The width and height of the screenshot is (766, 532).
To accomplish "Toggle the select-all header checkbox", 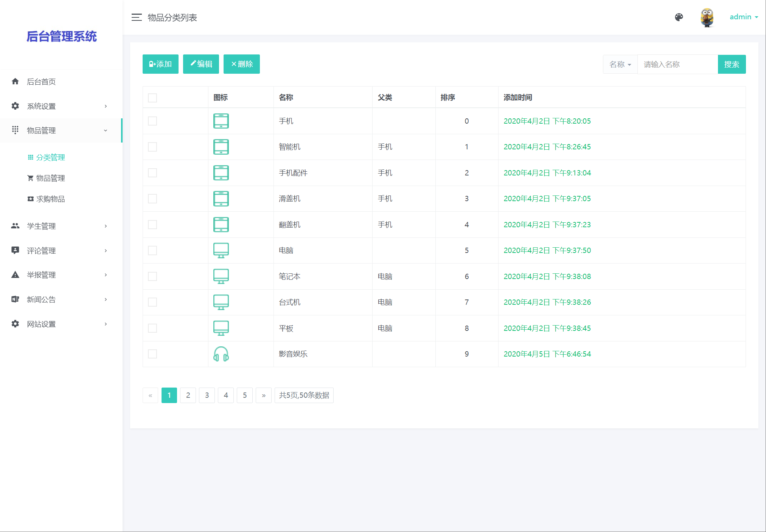I will click(152, 98).
